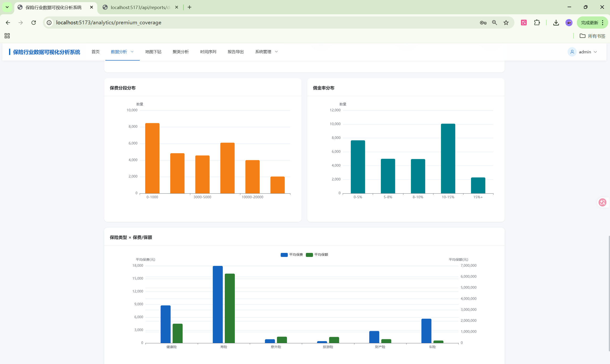The height and width of the screenshot is (364, 610).
Task: Click the floating translate widget at right edge
Action: pyautogui.click(x=602, y=202)
